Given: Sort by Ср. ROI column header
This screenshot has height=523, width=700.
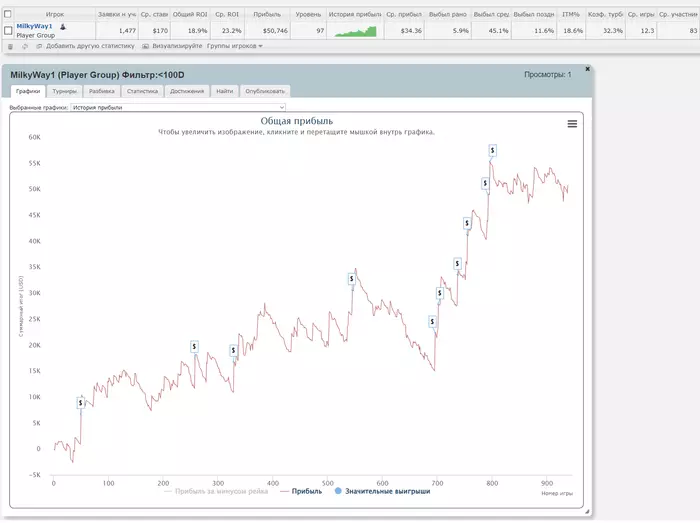Looking at the screenshot, I should (227, 14).
